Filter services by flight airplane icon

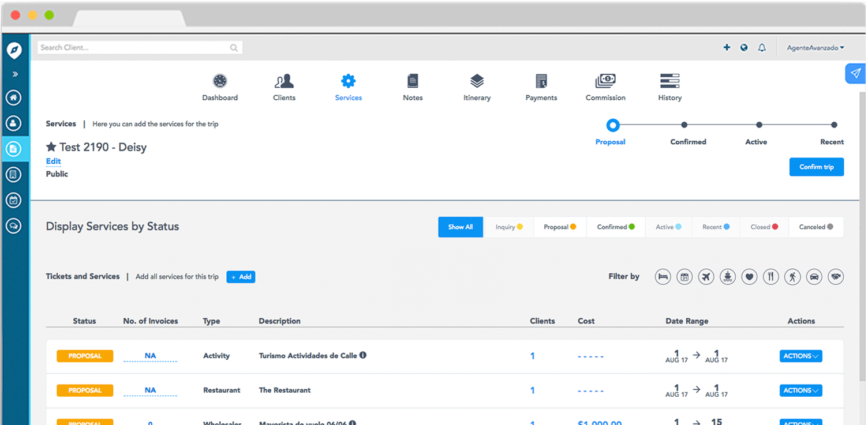tap(706, 277)
